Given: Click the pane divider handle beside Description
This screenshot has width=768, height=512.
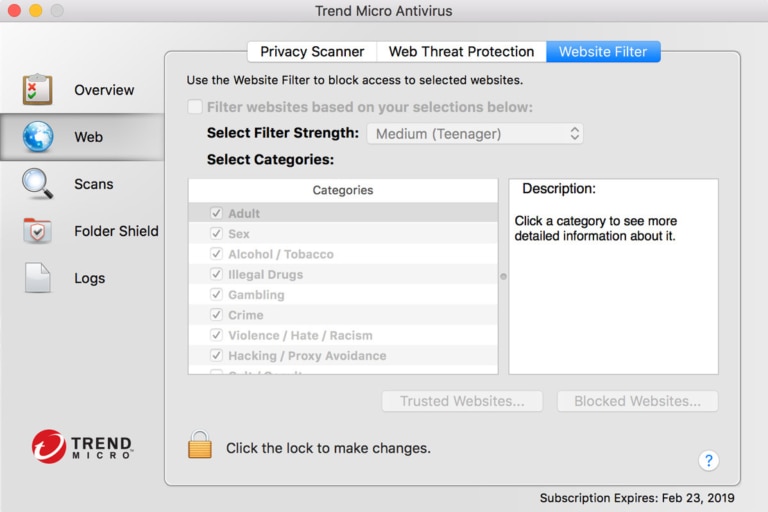Looking at the screenshot, I should pyautogui.click(x=503, y=276).
